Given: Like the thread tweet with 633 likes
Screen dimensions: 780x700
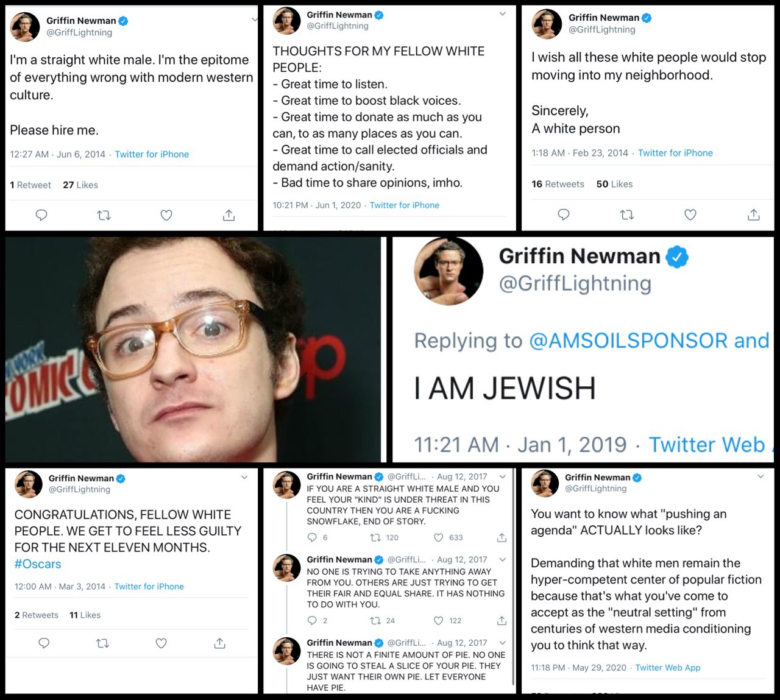Looking at the screenshot, I should pyautogui.click(x=439, y=537).
